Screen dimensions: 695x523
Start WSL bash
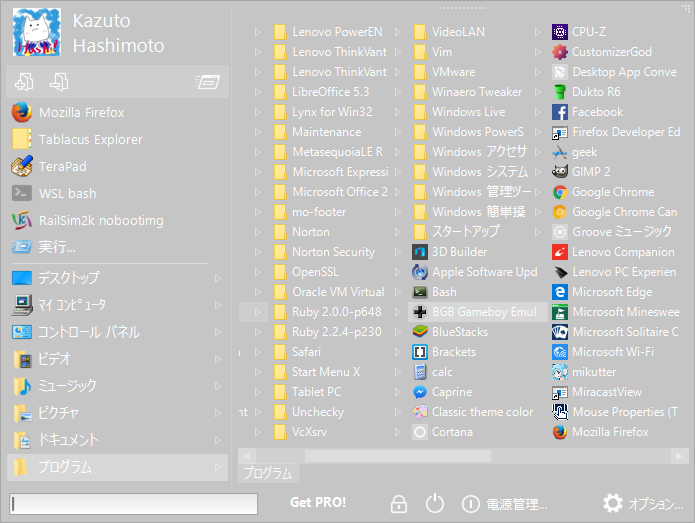[x=117, y=194]
